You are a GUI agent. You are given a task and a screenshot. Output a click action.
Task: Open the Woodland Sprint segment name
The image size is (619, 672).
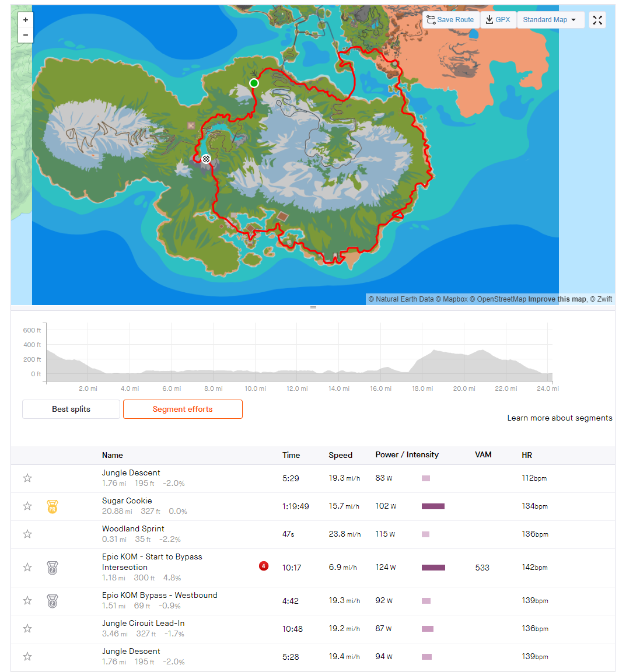tap(133, 529)
